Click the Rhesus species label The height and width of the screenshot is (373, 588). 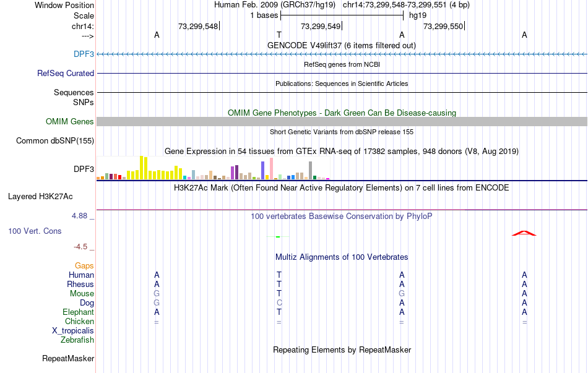click(80, 285)
